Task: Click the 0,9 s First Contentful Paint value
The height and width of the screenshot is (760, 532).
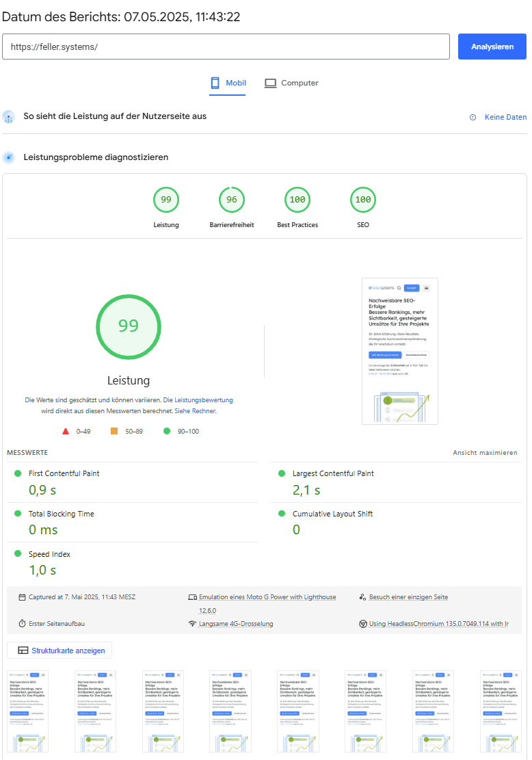Action: click(42, 490)
